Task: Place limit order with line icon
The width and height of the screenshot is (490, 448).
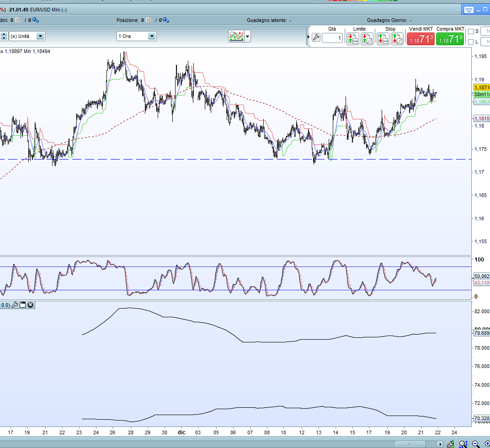Action: 353,39
